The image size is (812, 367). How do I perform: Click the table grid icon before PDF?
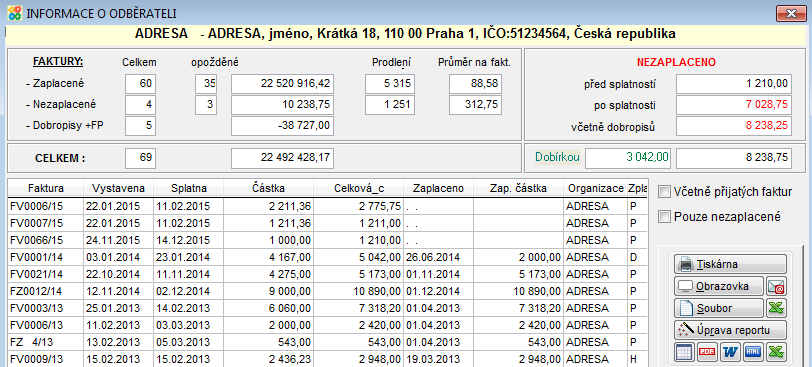(x=685, y=352)
